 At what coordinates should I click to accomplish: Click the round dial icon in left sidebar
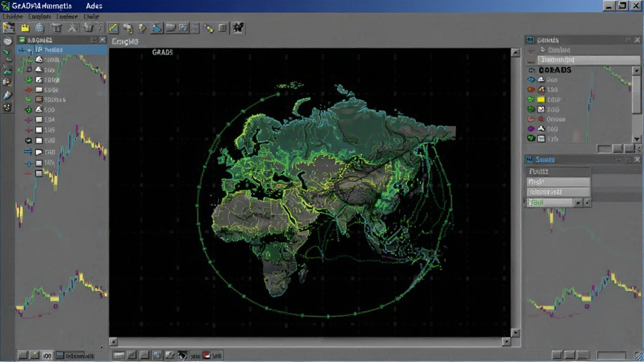(8, 40)
